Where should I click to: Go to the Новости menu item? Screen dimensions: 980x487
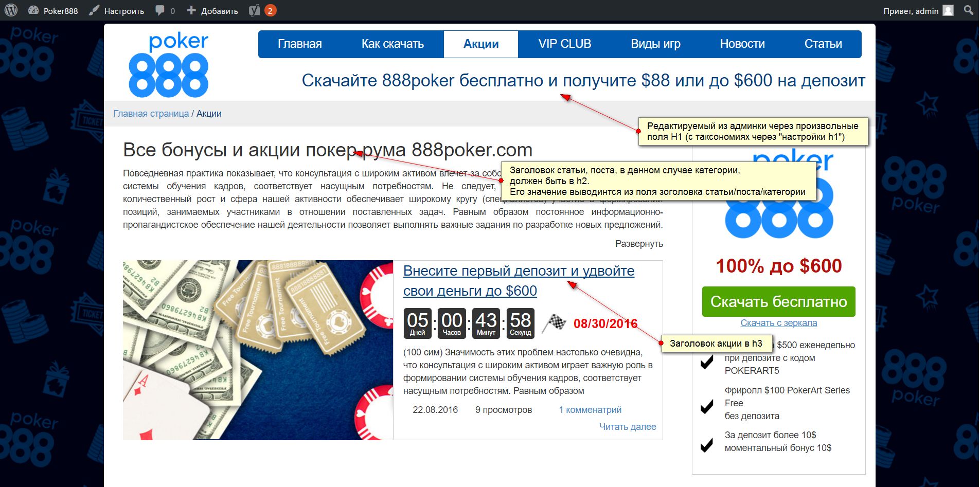pyautogui.click(x=742, y=44)
